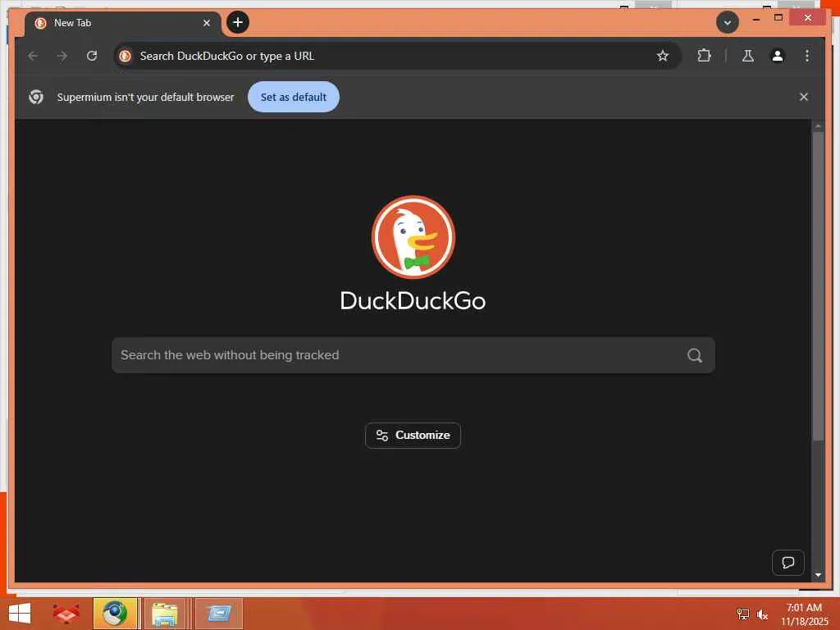
Task: Click the page's vertical scrollbar thumb
Action: 818,286
